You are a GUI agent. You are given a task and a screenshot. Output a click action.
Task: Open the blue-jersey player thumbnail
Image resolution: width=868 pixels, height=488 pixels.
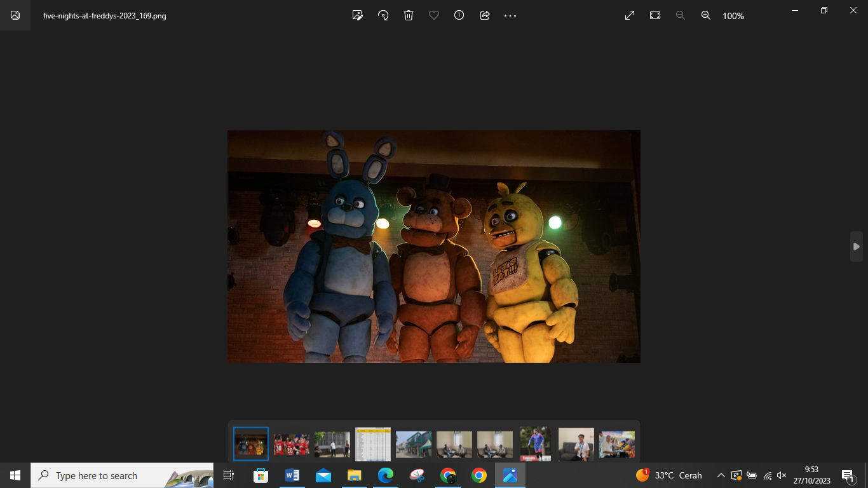[x=535, y=444]
